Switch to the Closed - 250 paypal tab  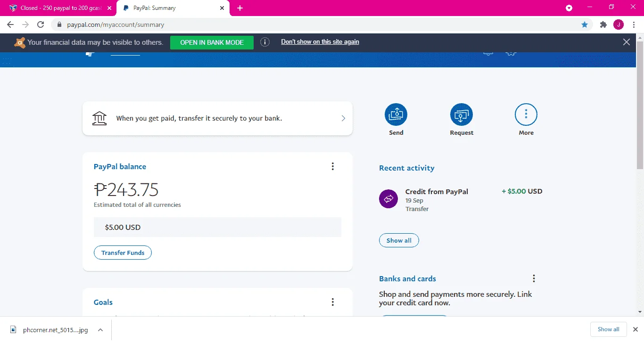[x=58, y=8]
